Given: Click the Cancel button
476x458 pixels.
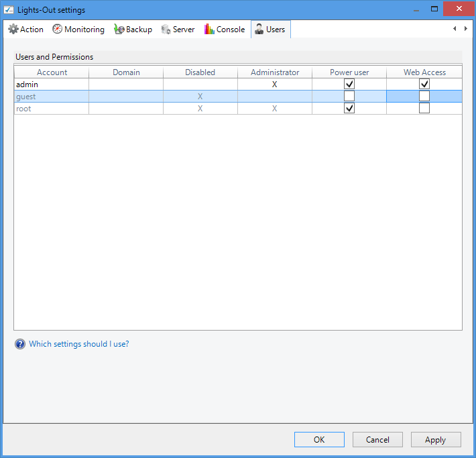Looking at the screenshot, I should click(377, 439).
